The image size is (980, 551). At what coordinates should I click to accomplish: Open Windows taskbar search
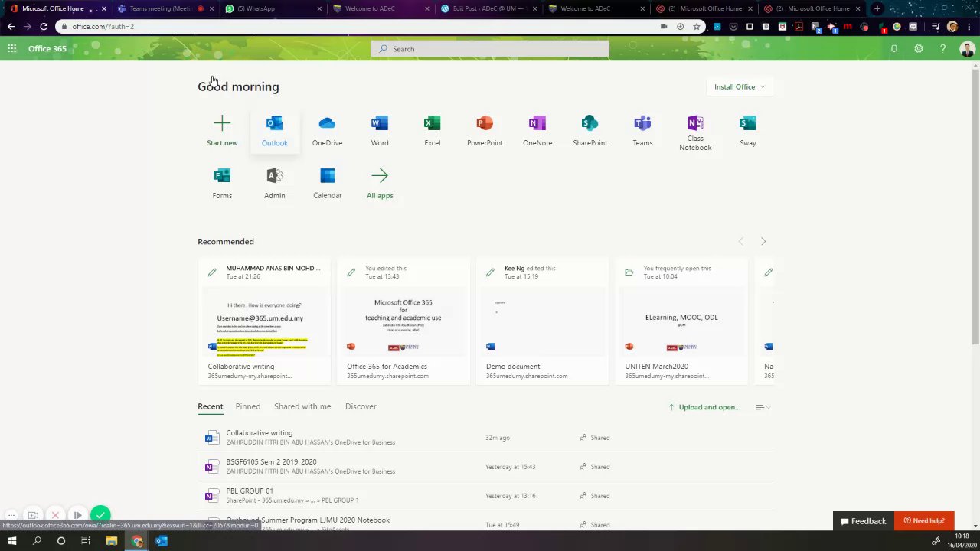(x=37, y=541)
